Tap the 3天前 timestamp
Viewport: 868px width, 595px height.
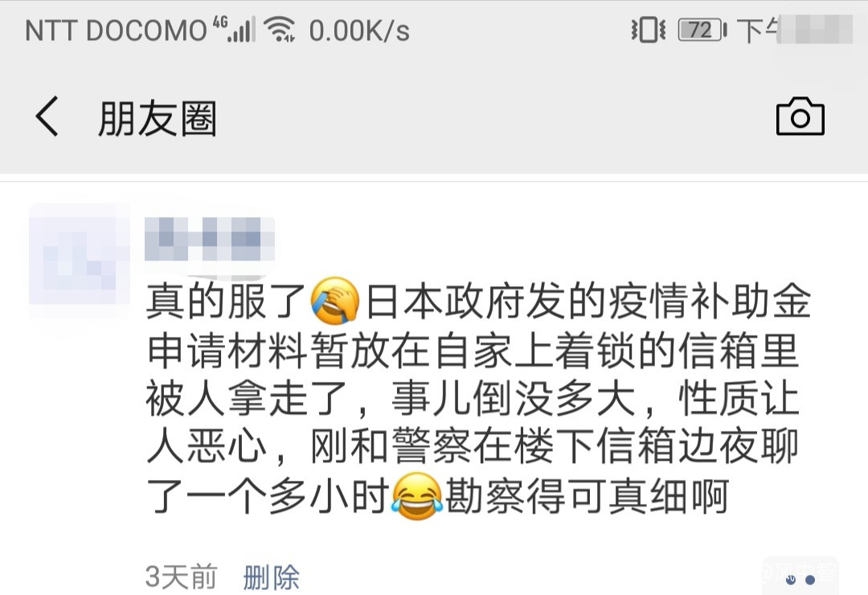coord(181,577)
